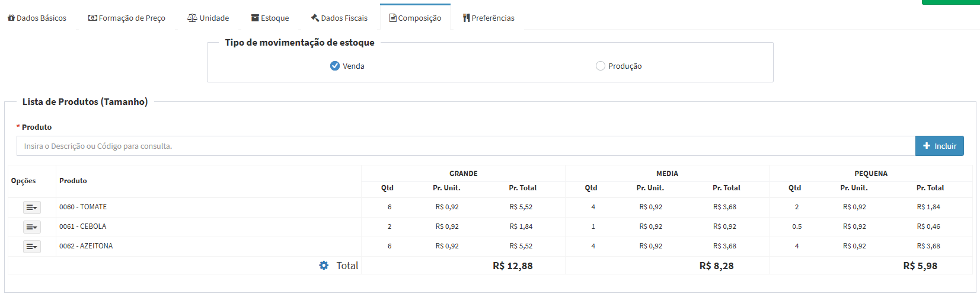Open options dropdown for 0061 - CEBOLA

(x=32, y=227)
